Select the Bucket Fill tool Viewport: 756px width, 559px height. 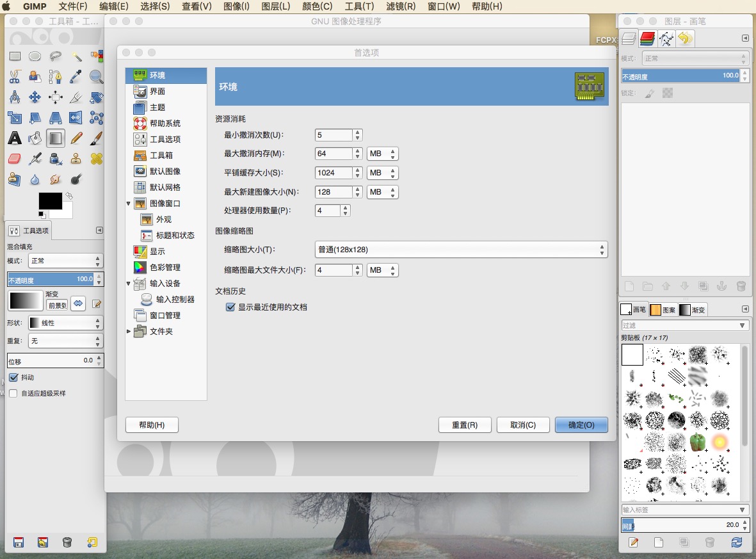click(x=35, y=138)
